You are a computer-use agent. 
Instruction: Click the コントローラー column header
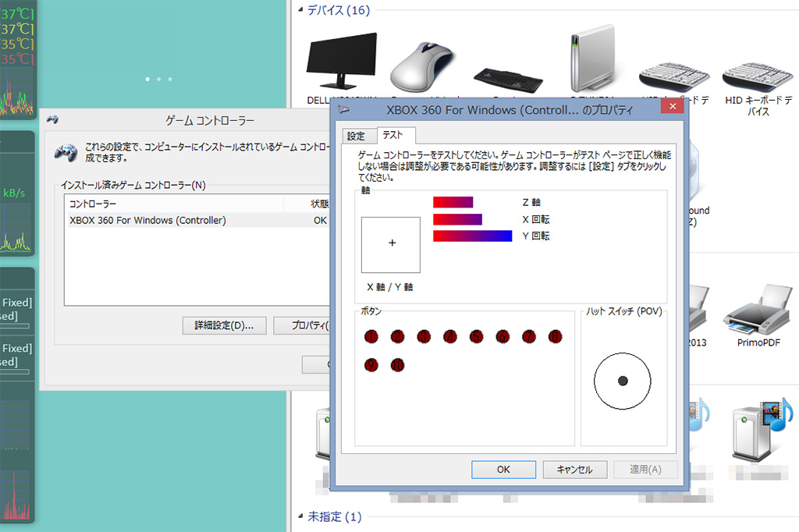pos(174,204)
